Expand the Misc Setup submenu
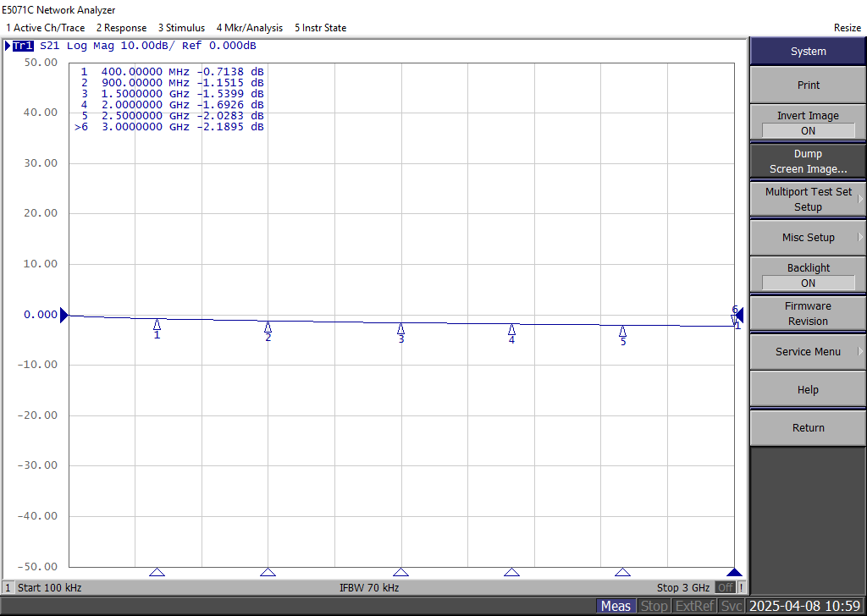This screenshot has height=616, width=867. 808,238
